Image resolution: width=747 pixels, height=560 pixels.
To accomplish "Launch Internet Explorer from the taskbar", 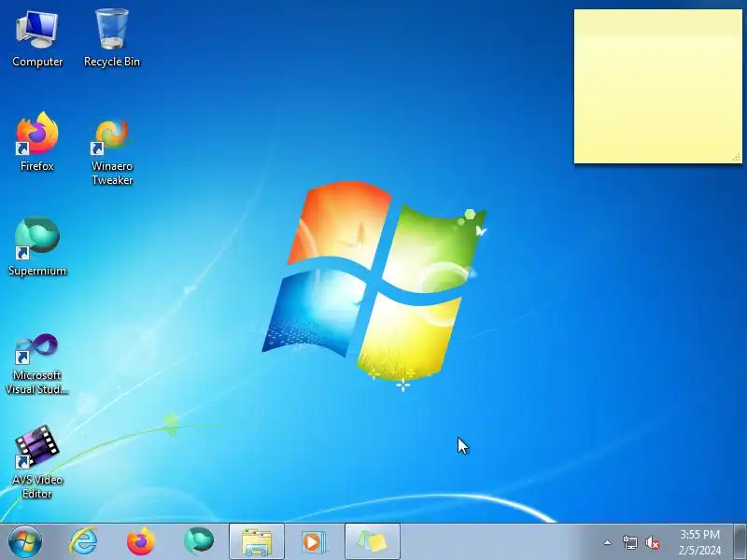I will (83, 542).
